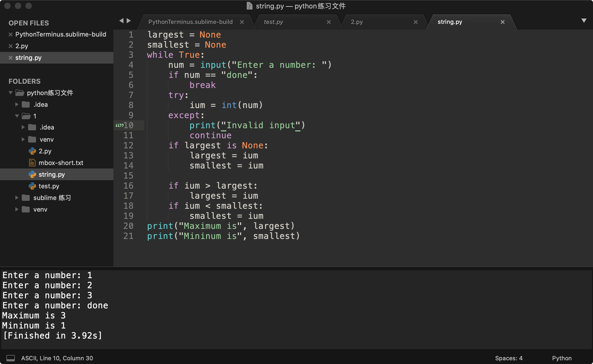Click the tab history back arrow
The height and width of the screenshot is (364, 593).
click(x=121, y=21)
